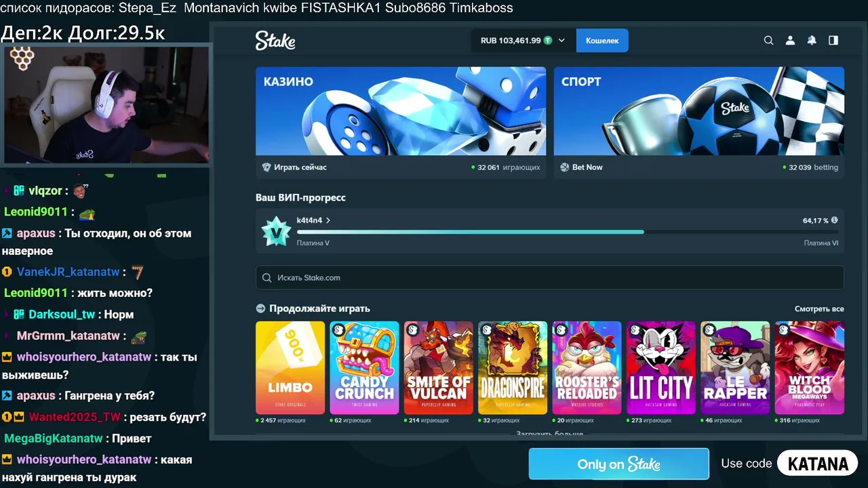The height and width of the screenshot is (488, 868).
Task: Click the VIP progress bar
Action: 568,232
